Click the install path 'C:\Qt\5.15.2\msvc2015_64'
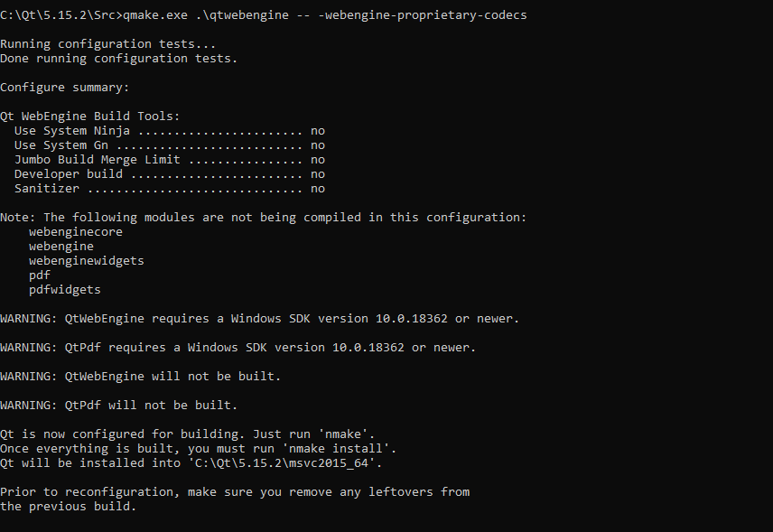This screenshot has height=532, width=773. [303, 463]
